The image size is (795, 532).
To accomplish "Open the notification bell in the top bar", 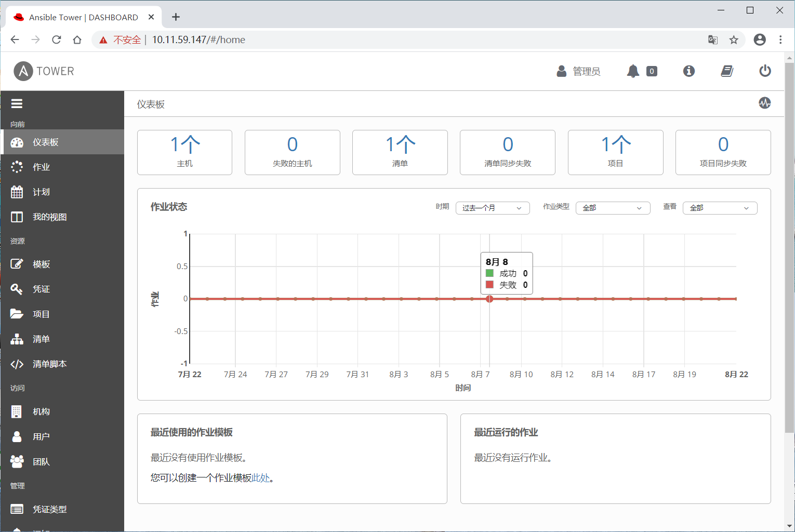I will point(632,71).
